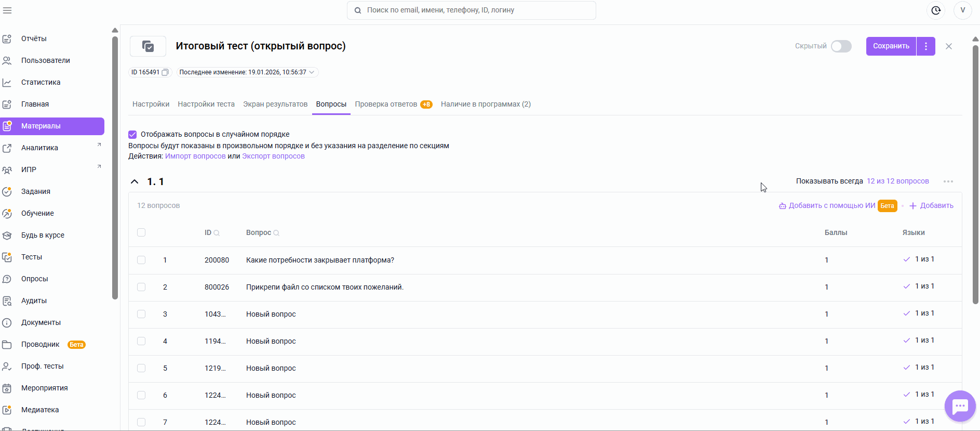Open the 12 из 12 вопросов selector
Image resolution: width=980 pixels, height=431 pixels.
coord(897,181)
